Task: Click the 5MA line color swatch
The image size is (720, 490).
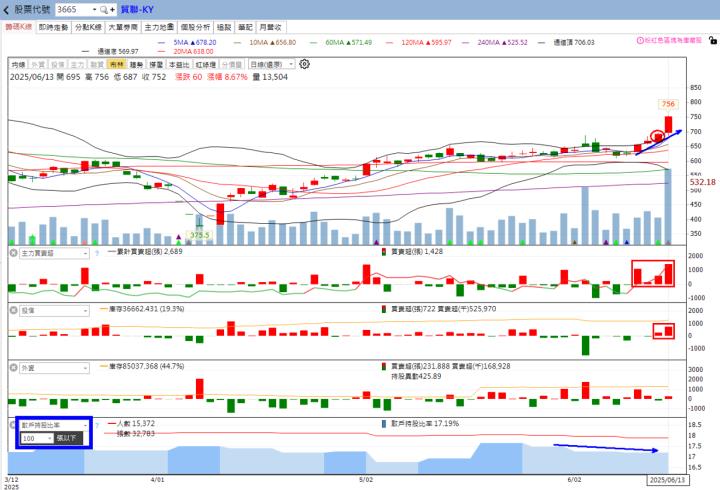Action: (x=161, y=43)
